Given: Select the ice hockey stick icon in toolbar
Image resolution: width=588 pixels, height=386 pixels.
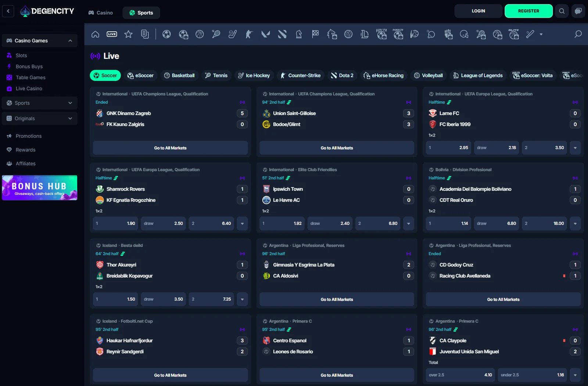Looking at the screenshot, I should pos(233,34).
